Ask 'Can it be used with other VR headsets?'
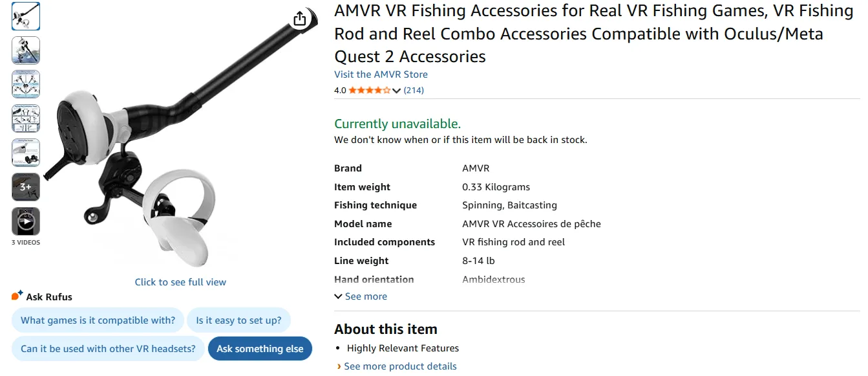868x376 pixels. tap(108, 349)
